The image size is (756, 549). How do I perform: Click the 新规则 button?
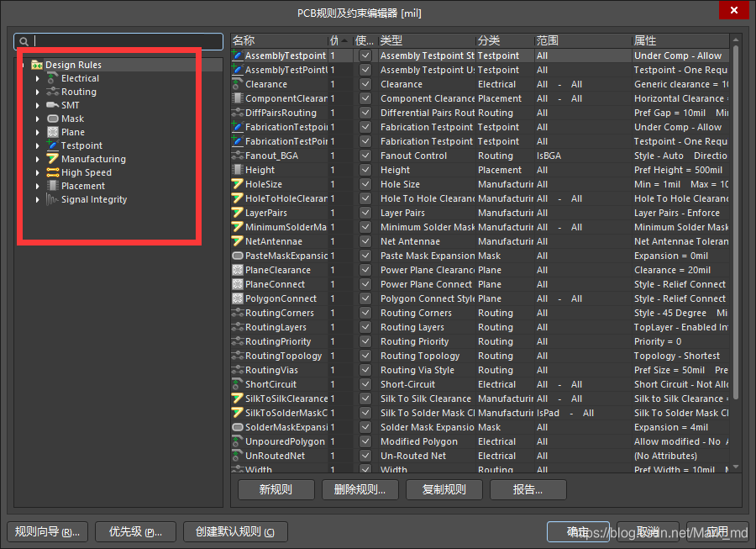276,489
